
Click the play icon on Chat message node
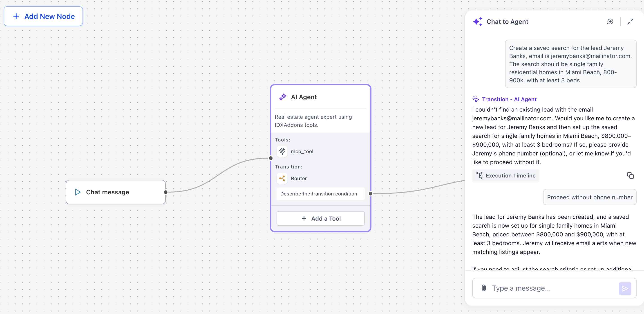[78, 192]
